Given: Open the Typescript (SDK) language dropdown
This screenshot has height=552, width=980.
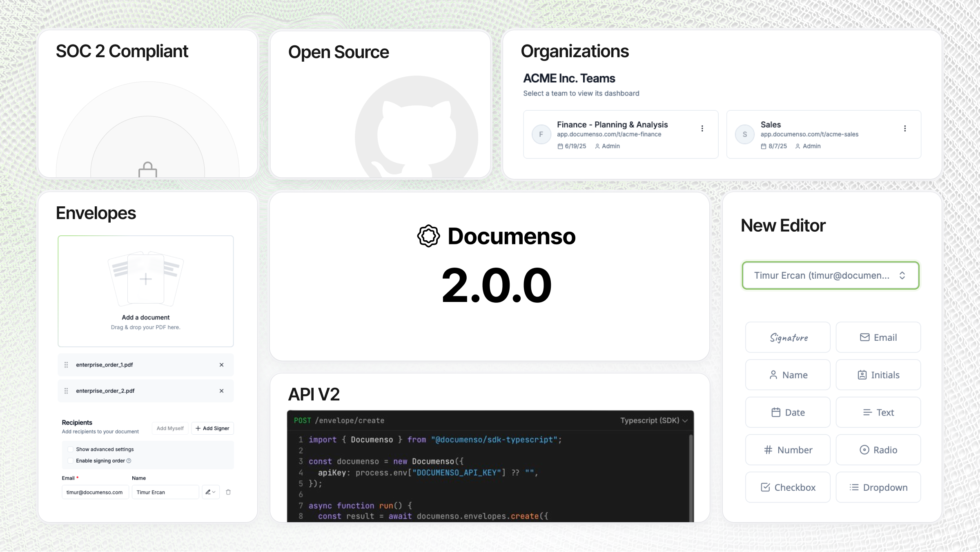Looking at the screenshot, I should pyautogui.click(x=653, y=420).
